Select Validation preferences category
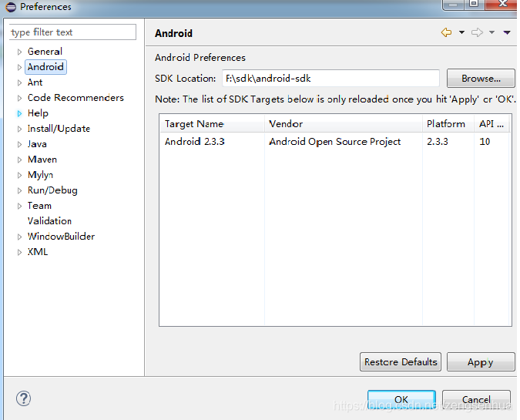 (49, 221)
